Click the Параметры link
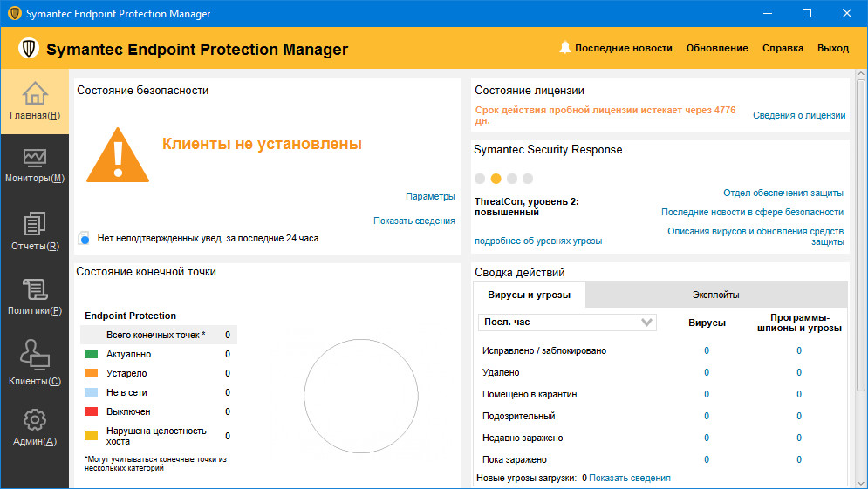 430,196
